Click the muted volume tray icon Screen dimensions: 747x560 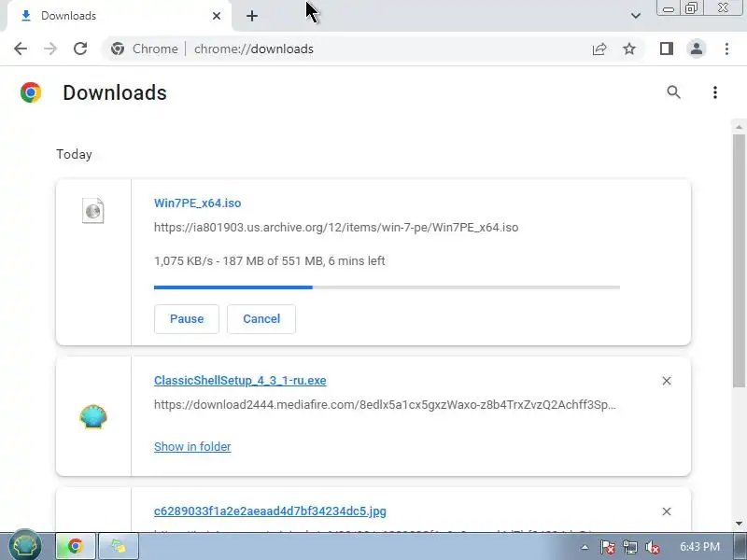[652, 547]
